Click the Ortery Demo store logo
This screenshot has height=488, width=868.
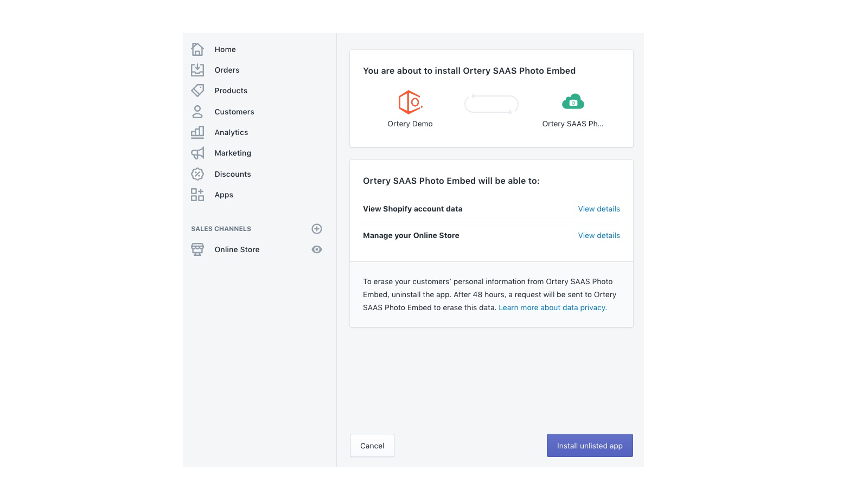[x=410, y=102]
